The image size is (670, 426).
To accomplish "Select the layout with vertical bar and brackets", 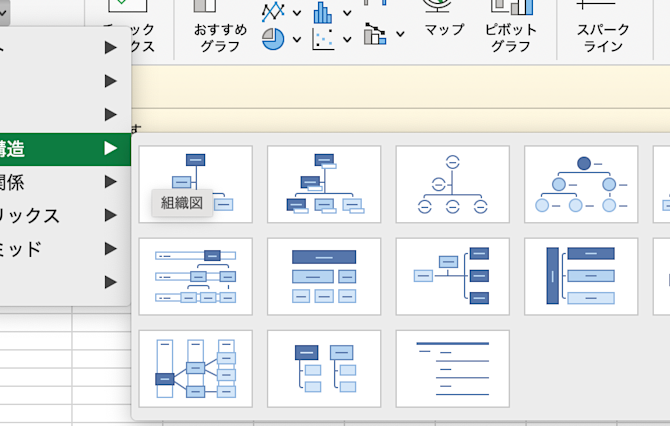I will pos(581,276).
